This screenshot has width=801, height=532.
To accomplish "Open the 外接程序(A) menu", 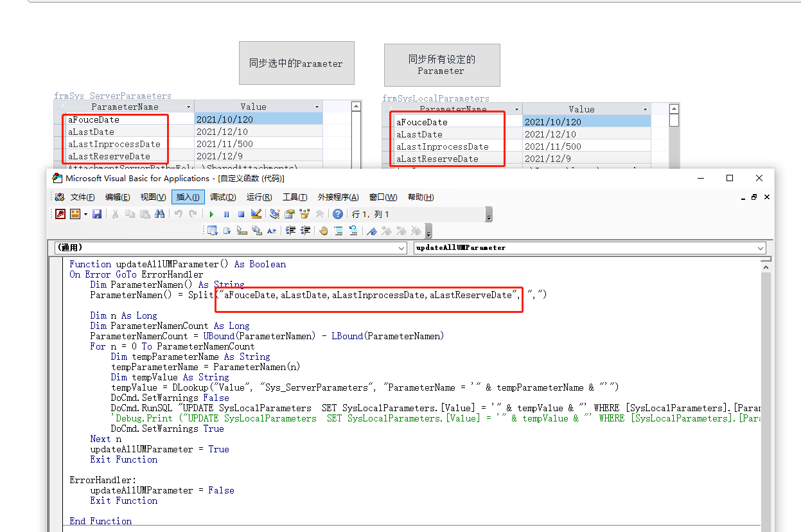I will pyautogui.click(x=339, y=197).
